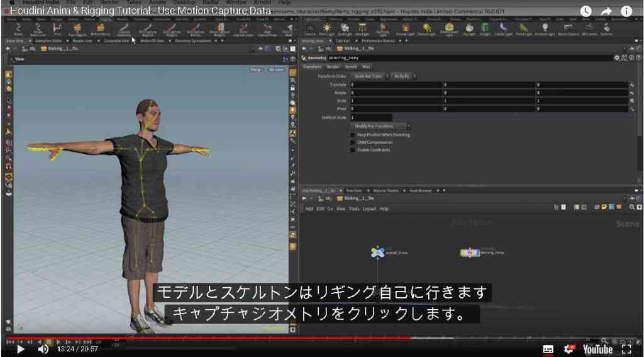Select the Stereo Camera shelf tool
The image size is (644, 357).
(568, 29)
